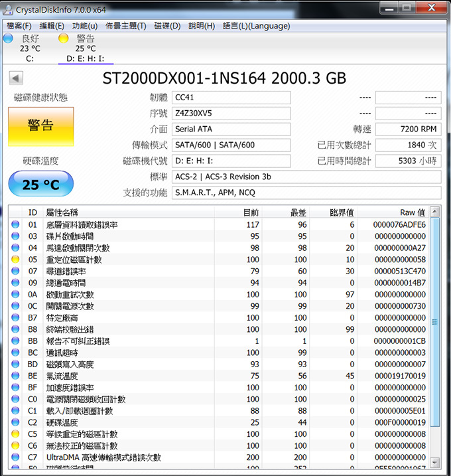
Task: Click the scroll up arrow of SMART list
Action: point(434,211)
